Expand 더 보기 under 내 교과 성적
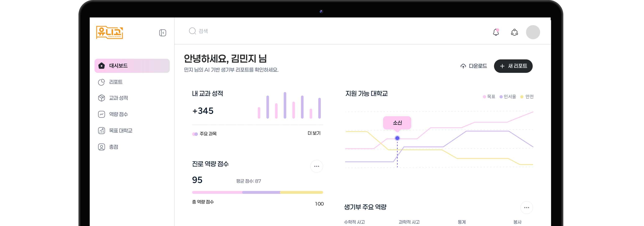Screen dimensions: 644x226 [314, 133]
